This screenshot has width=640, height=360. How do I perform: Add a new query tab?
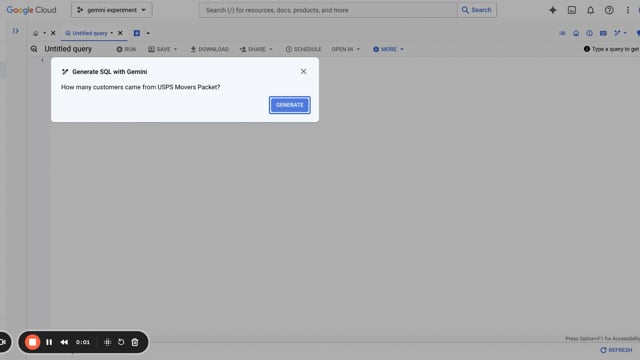tap(137, 33)
